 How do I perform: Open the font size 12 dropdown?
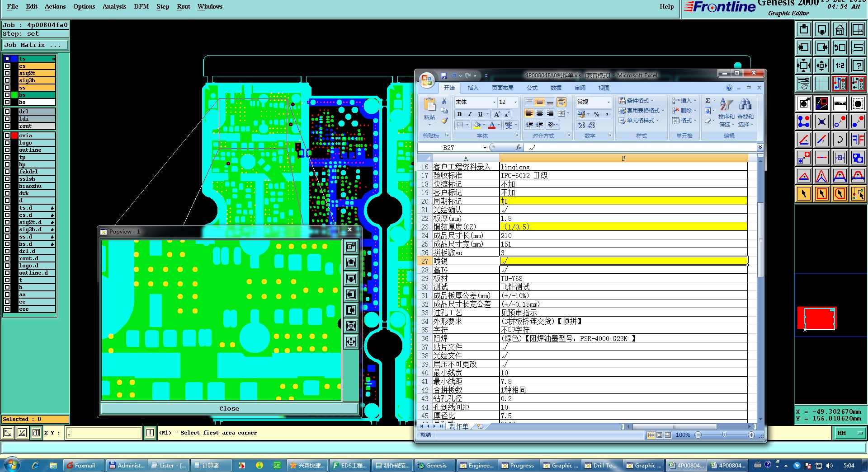[515, 102]
